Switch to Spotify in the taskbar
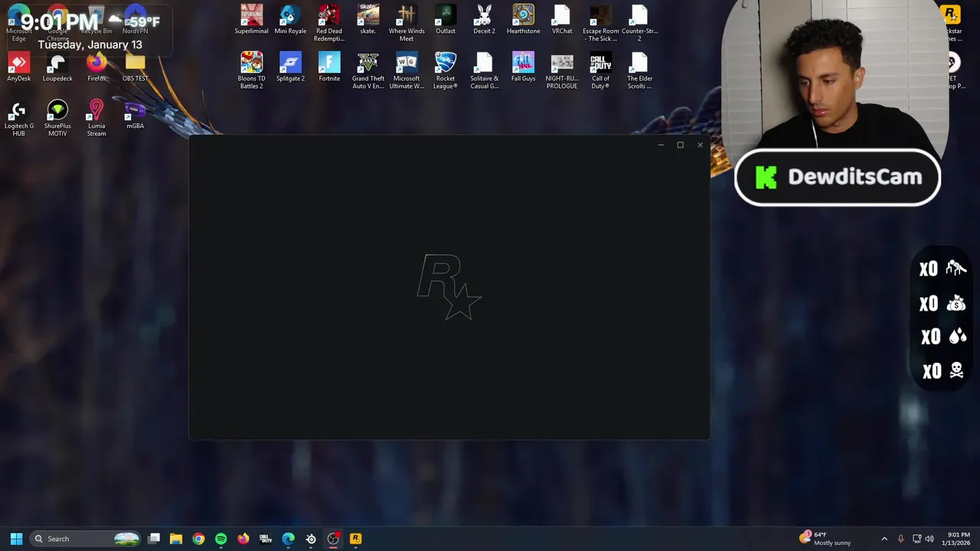The height and width of the screenshot is (551, 980). coord(220,539)
